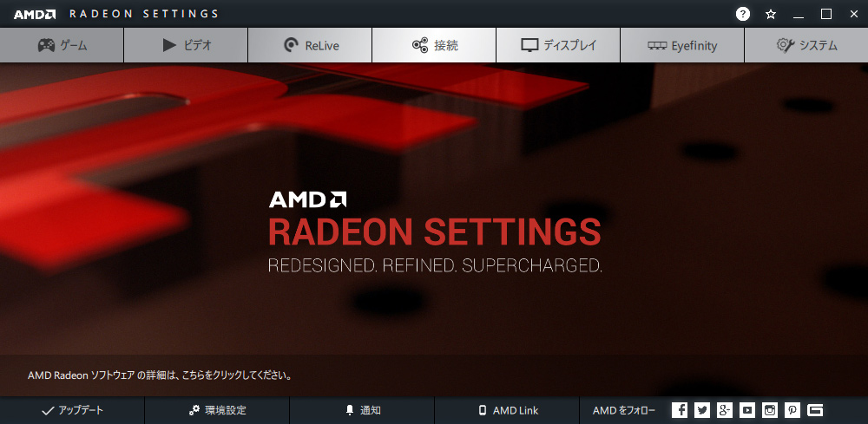Go to the システム tab

[x=806, y=45]
